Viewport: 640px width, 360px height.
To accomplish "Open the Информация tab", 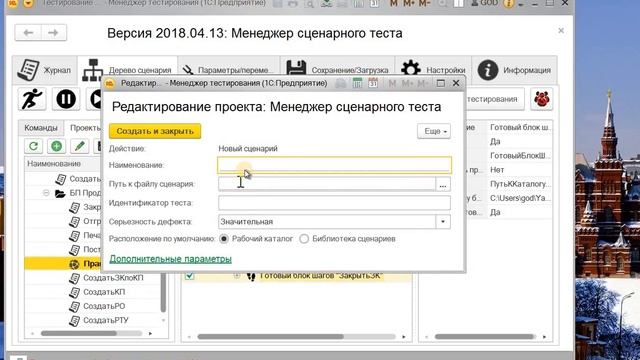I will (514, 70).
